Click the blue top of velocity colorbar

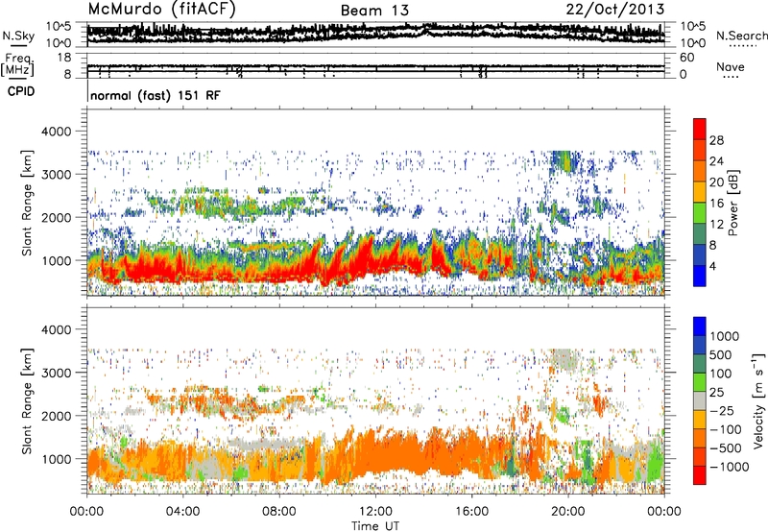coord(700,326)
